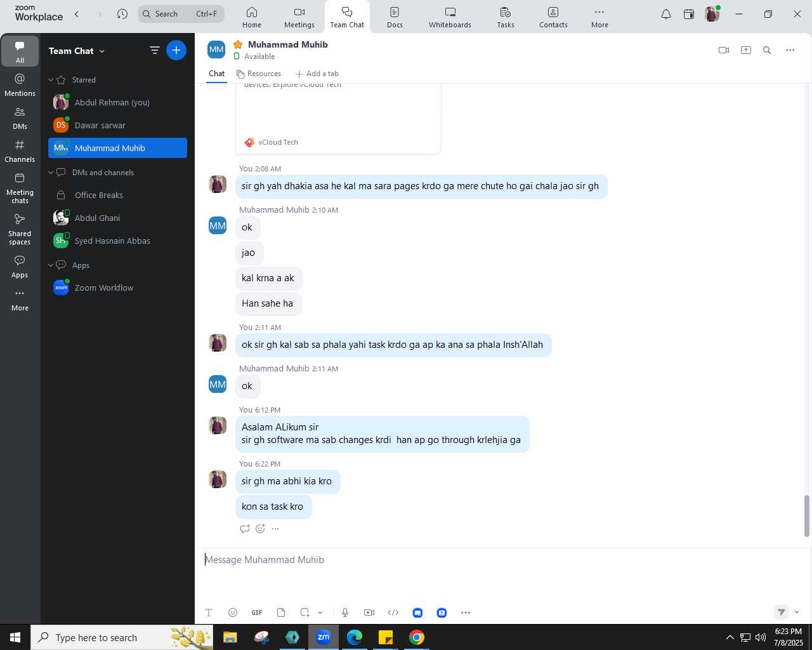The height and width of the screenshot is (650, 812).
Task: Click the chat vertical scrollbar
Action: pos(807,515)
